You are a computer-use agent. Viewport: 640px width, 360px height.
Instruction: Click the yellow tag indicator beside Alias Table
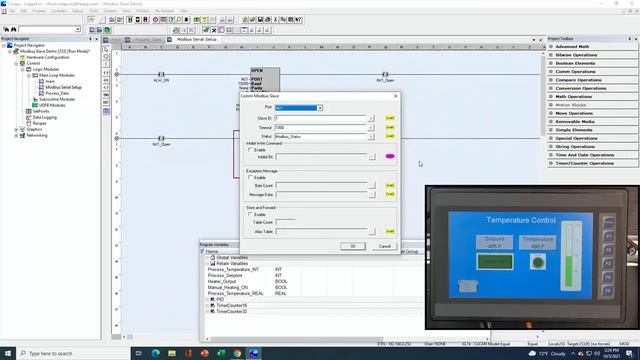point(390,231)
